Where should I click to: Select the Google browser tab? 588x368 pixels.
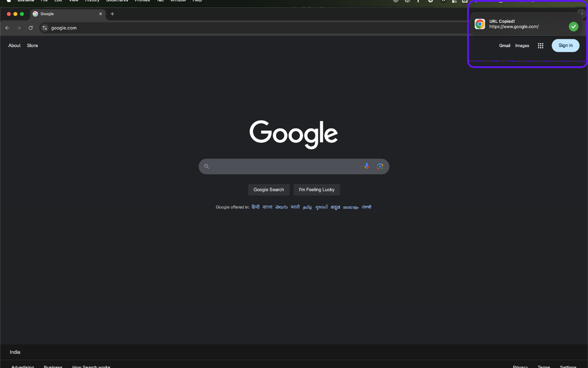pyautogui.click(x=68, y=14)
